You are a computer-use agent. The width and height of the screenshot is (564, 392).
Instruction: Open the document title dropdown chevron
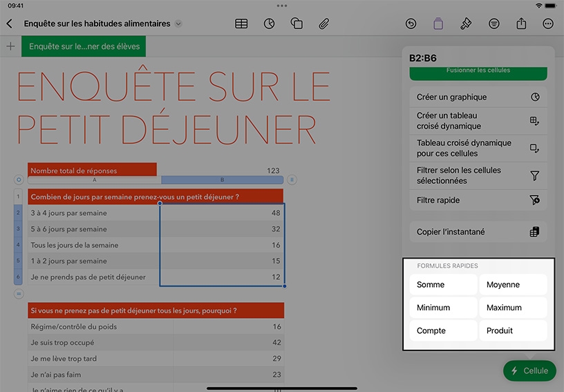click(x=178, y=24)
